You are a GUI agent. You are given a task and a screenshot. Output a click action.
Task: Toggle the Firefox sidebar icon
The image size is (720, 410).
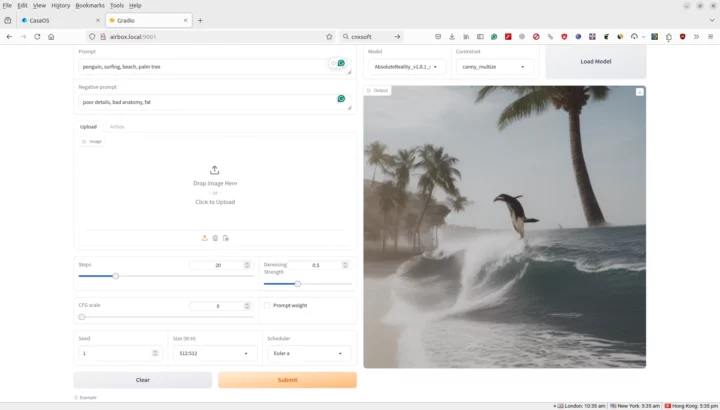pyautogui.click(x=480, y=37)
